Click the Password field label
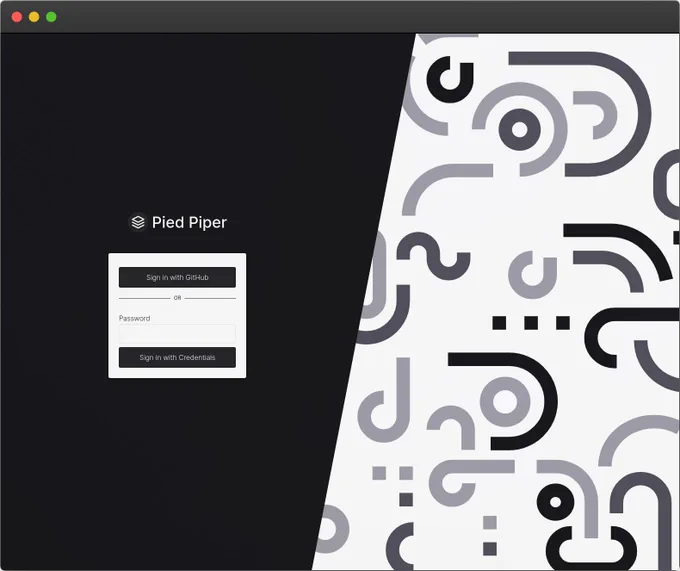 134,318
